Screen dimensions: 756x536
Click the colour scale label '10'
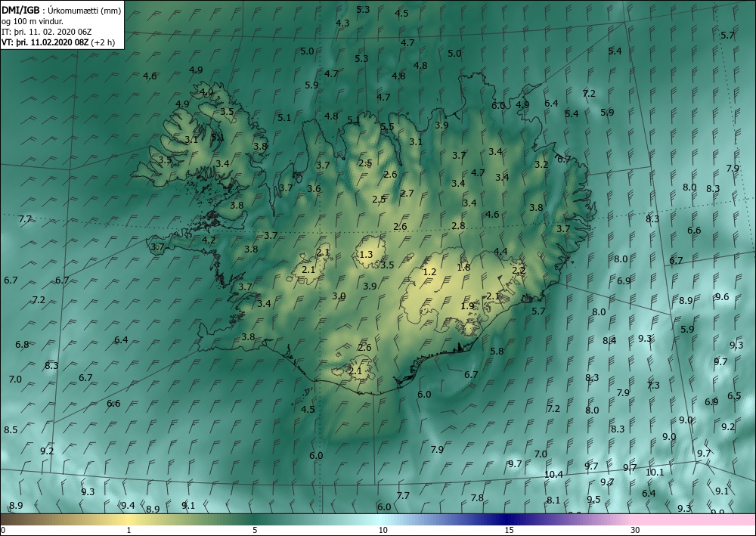383,530
